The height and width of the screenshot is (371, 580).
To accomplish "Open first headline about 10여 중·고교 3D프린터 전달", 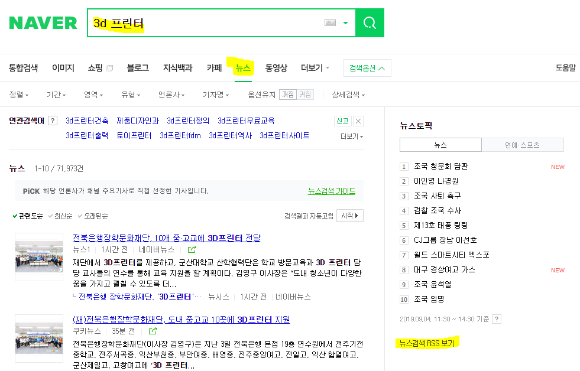I will pyautogui.click(x=166, y=238).
